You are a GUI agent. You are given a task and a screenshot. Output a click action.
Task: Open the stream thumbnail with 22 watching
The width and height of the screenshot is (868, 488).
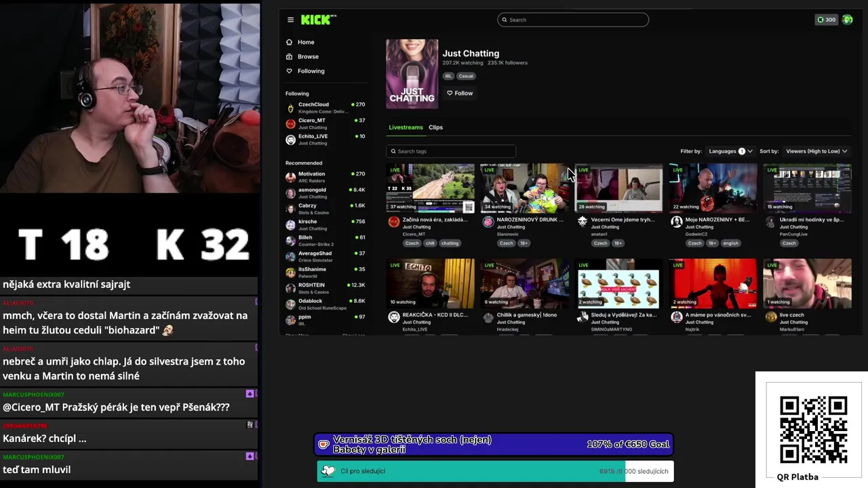[x=713, y=188]
